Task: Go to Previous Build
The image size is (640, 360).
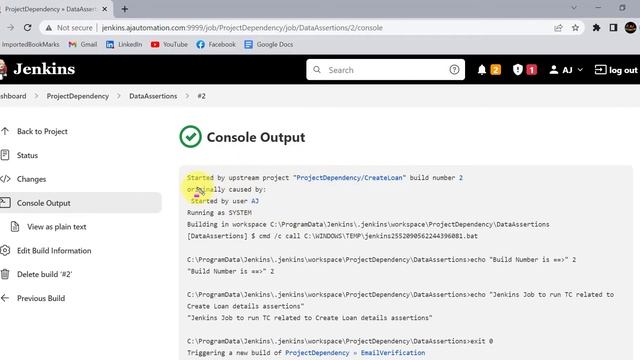Action: pyautogui.click(x=41, y=298)
